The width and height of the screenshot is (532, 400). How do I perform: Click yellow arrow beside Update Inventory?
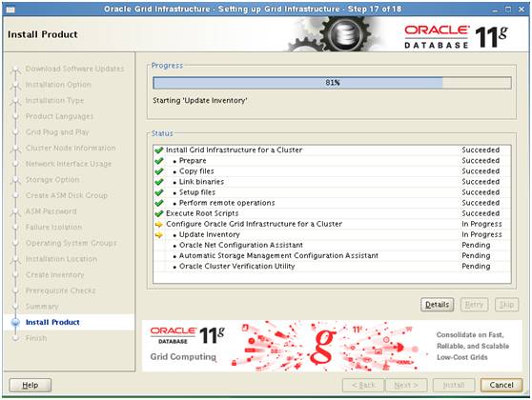pos(159,234)
